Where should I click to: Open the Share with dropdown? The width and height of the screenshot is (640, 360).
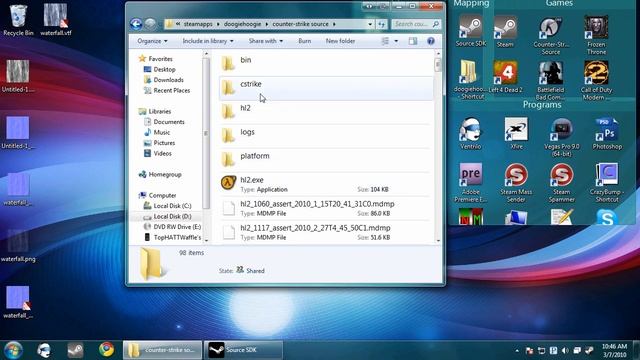(266, 41)
